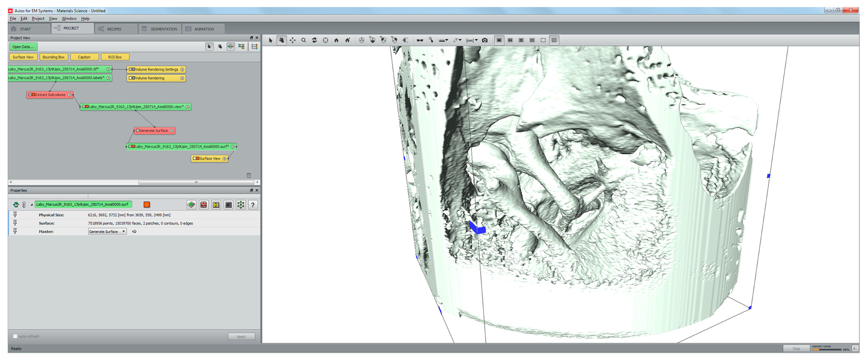Viewport: 868px width, 361px height.
Task: Click the View All eye icon
Action: [405, 40]
